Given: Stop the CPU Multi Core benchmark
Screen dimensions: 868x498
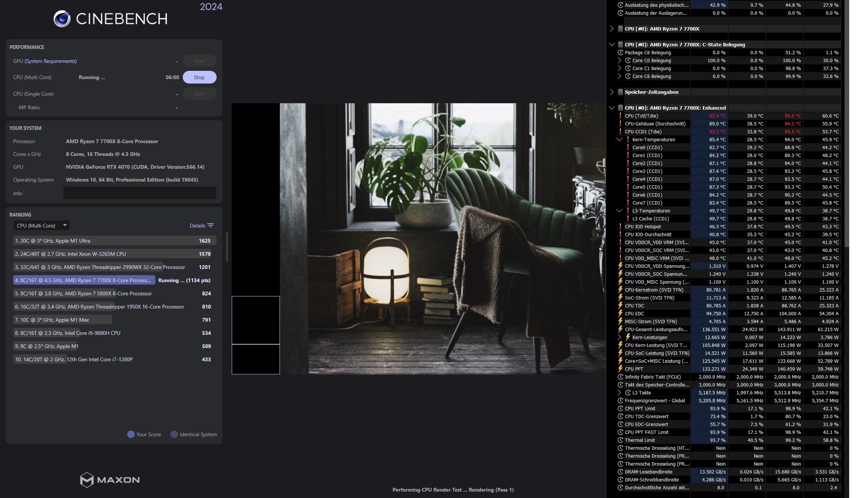Looking at the screenshot, I should 199,77.
